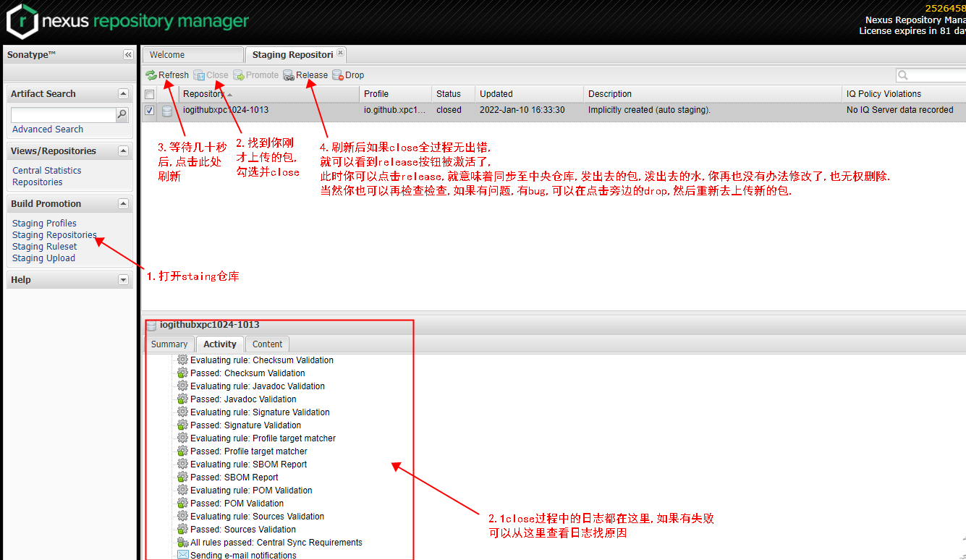Screen dimensions: 966x560
Task: Sort by the Status column header
Action: (x=454, y=94)
